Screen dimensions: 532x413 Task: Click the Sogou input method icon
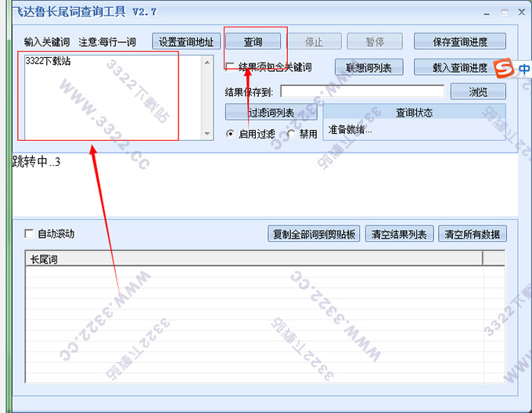(x=503, y=68)
